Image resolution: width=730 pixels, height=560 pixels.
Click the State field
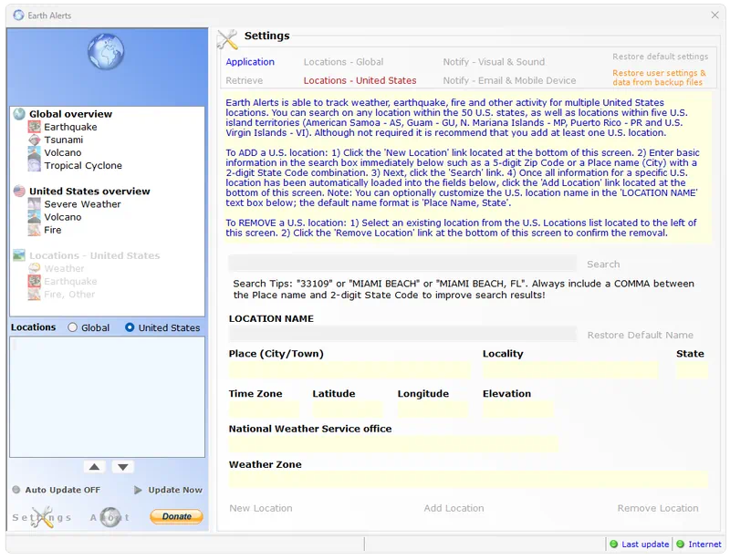tap(692, 369)
